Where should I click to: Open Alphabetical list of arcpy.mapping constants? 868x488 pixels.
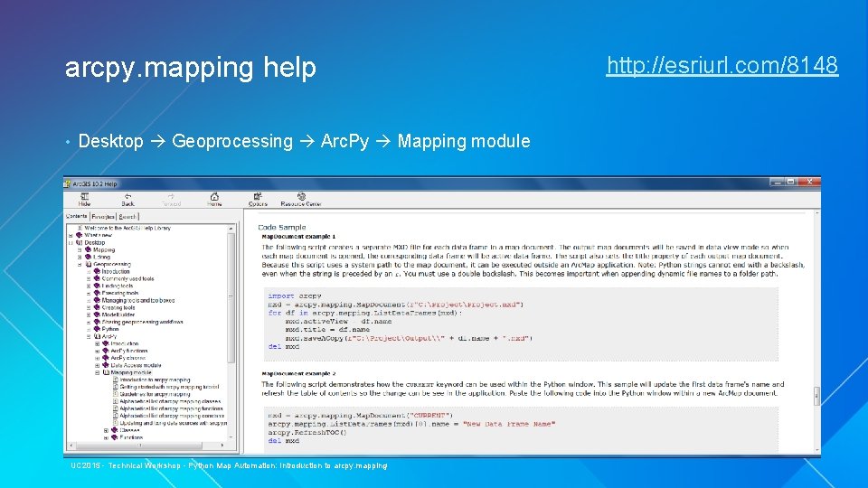click(x=172, y=416)
